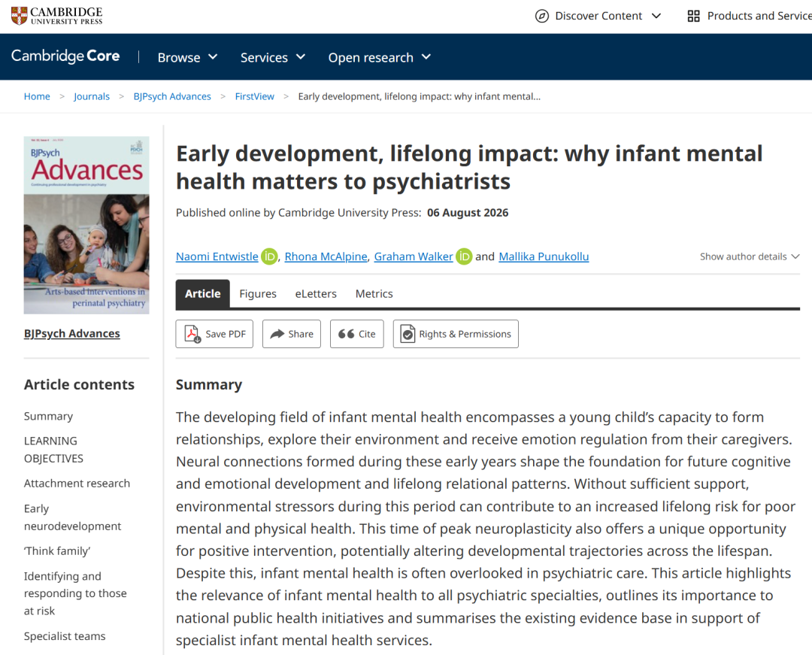Switch to the Figures tab

click(x=258, y=293)
